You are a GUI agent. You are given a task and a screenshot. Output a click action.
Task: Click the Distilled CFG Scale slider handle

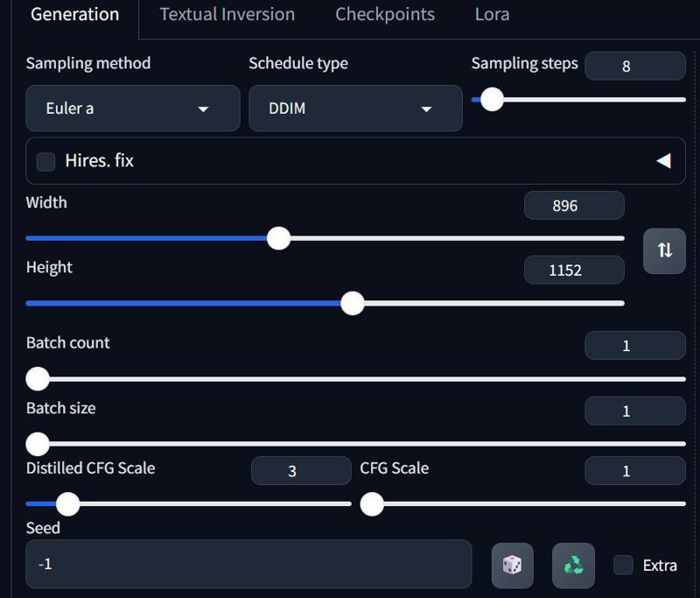click(x=67, y=503)
